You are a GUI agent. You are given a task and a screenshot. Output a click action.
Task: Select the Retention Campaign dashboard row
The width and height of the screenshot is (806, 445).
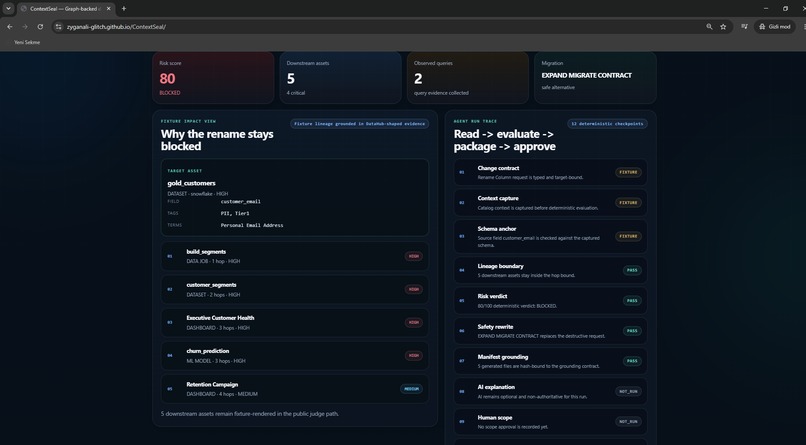tap(295, 388)
